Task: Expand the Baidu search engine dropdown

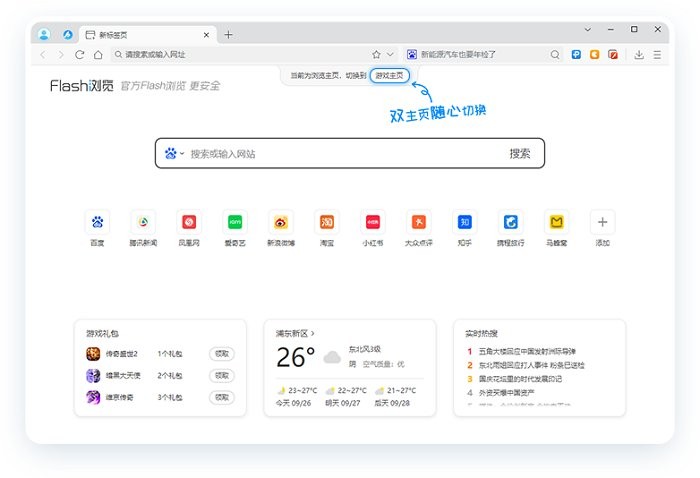Action: [175, 154]
